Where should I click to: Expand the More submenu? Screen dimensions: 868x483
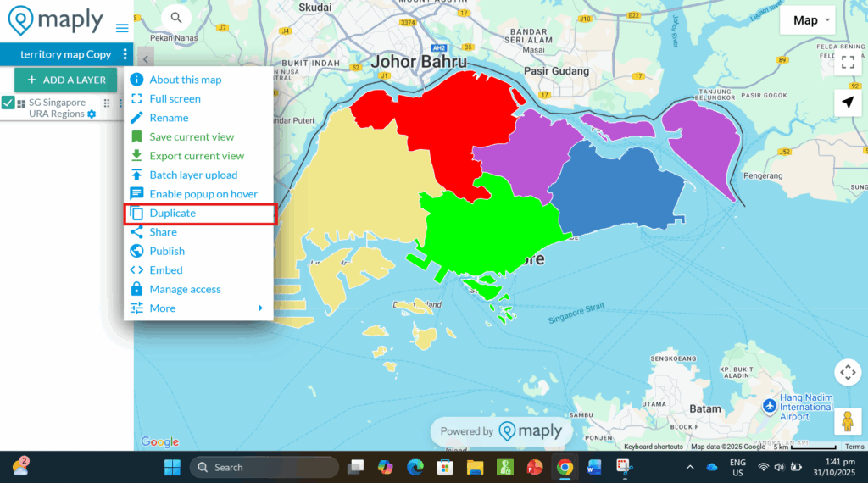pyautogui.click(x=199, y=308)
